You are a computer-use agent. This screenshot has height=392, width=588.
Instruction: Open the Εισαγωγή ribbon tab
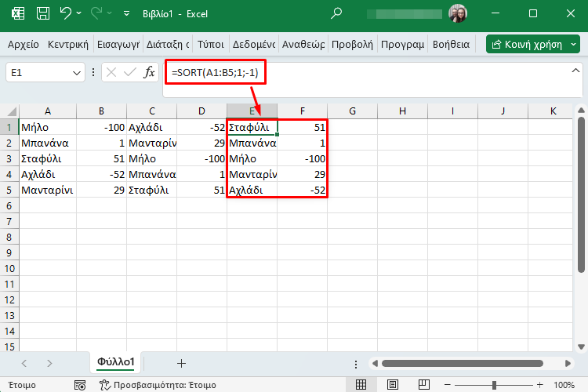pyautogui.click(x=118, y=44)
